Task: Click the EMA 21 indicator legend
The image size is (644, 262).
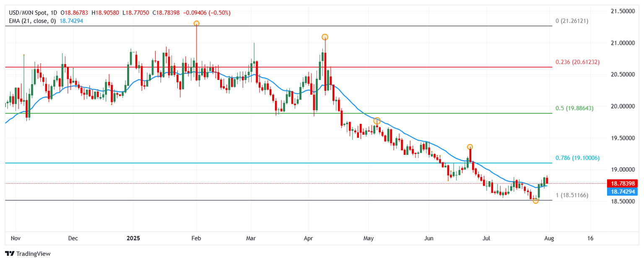Action: pyautogui.click(x=32, y=21)
